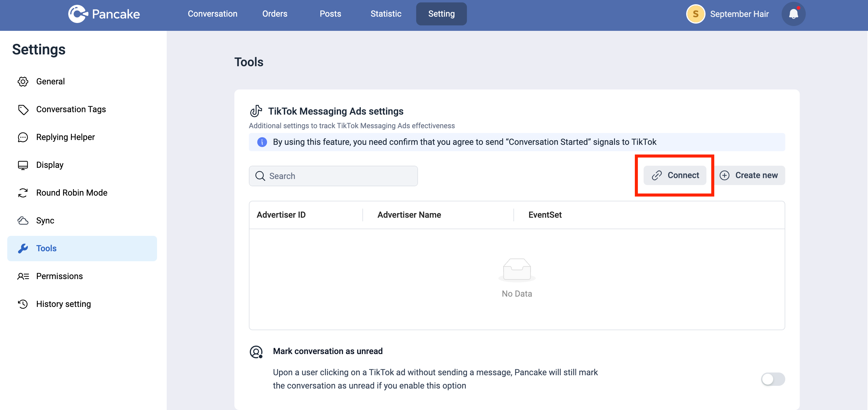Click the Sync cloud icon

point(23,220)
